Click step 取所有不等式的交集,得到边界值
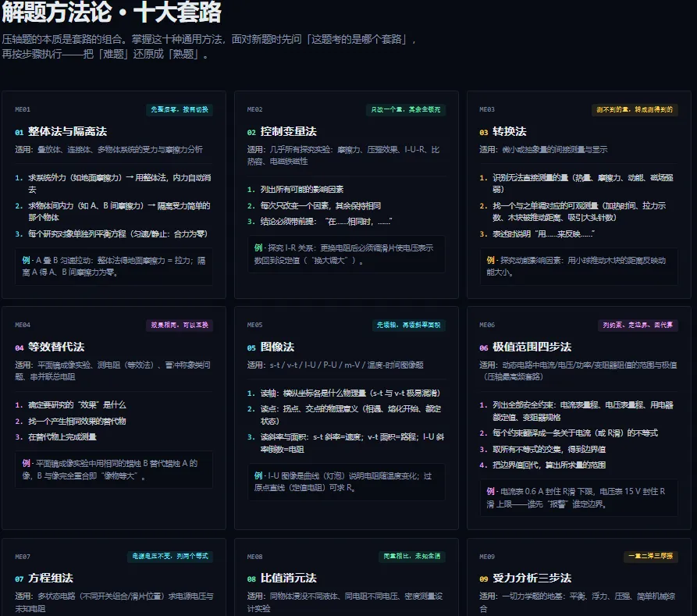 [542, 449]
